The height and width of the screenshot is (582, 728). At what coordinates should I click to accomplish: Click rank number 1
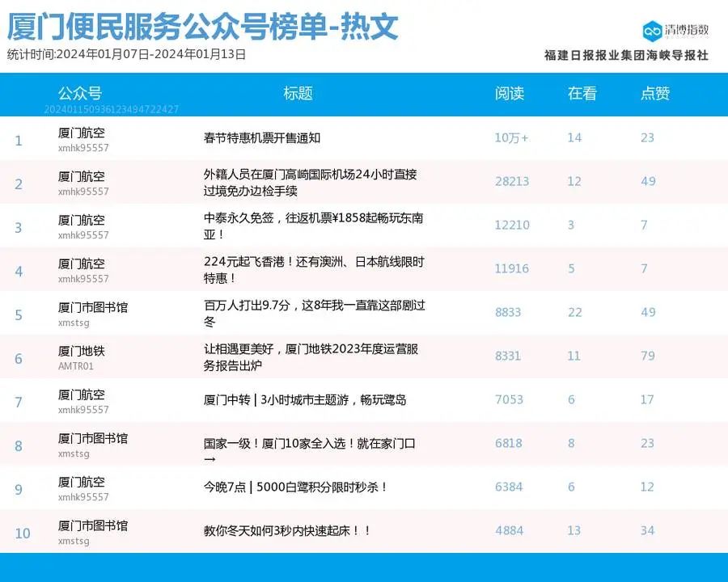[x=19, y=141]
